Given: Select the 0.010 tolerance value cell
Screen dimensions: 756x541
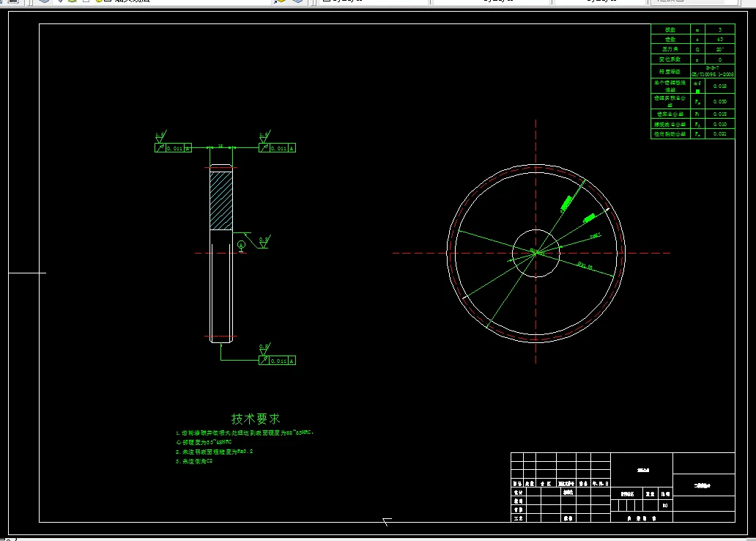Looking at the screenshot, I should click(720, 124).
